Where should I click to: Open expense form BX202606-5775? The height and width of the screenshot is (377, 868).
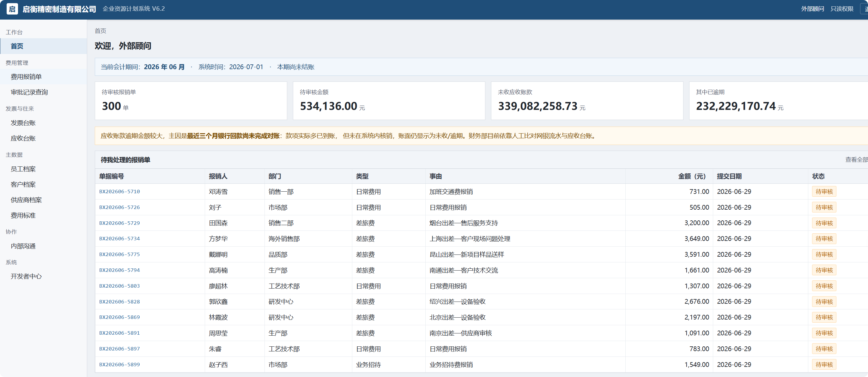[x=119, y=254]
